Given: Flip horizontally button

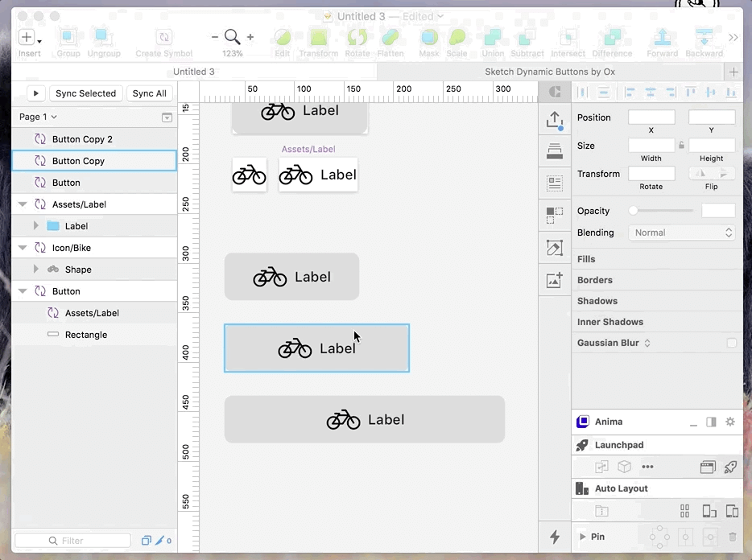Looking at the screenshot, I should pyautogui.click(x=700, y=173).
